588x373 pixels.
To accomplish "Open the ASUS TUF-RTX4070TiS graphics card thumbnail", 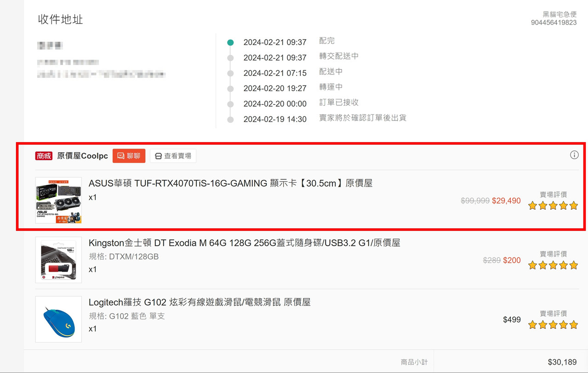I will pos(58,201).
